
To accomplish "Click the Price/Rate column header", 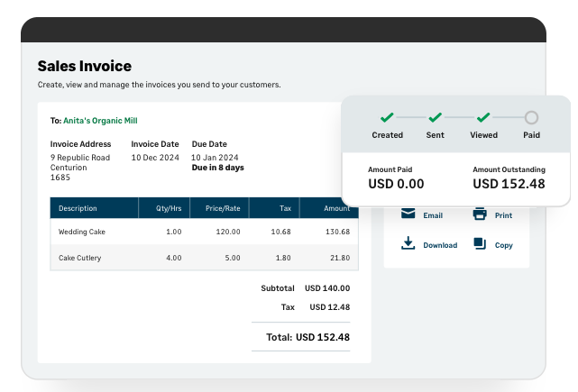I will click(x=222, y=208).
